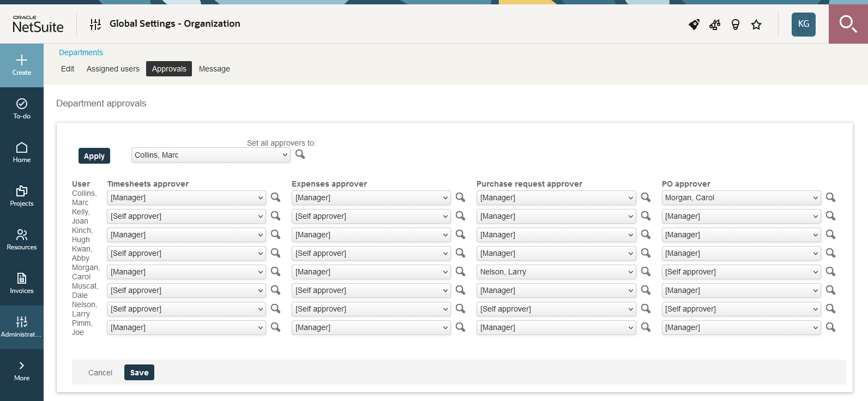
Task: Click the magnifier search icon in the header
Action: click(848, 24)
